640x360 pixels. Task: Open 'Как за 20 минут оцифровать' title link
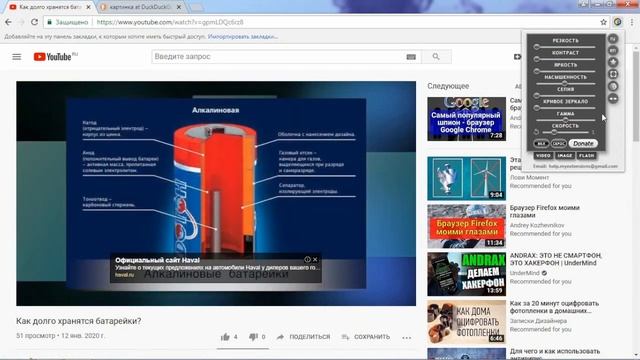tap(554, 307)
